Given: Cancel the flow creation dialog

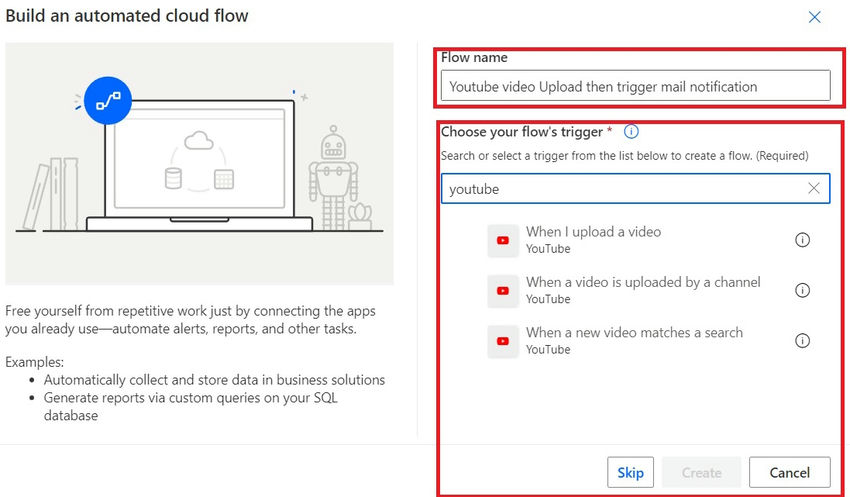Looking at the screenshot, I should [x=789, y=473].
